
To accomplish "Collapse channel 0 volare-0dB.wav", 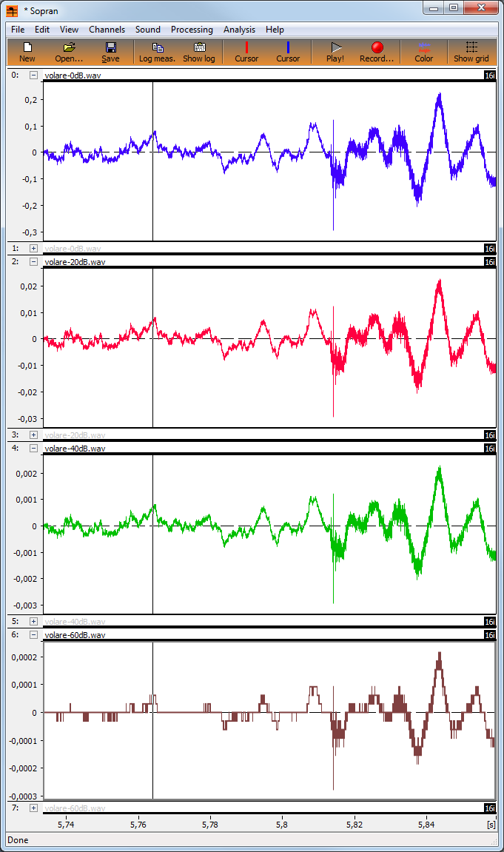I will (x=33, y=75).
